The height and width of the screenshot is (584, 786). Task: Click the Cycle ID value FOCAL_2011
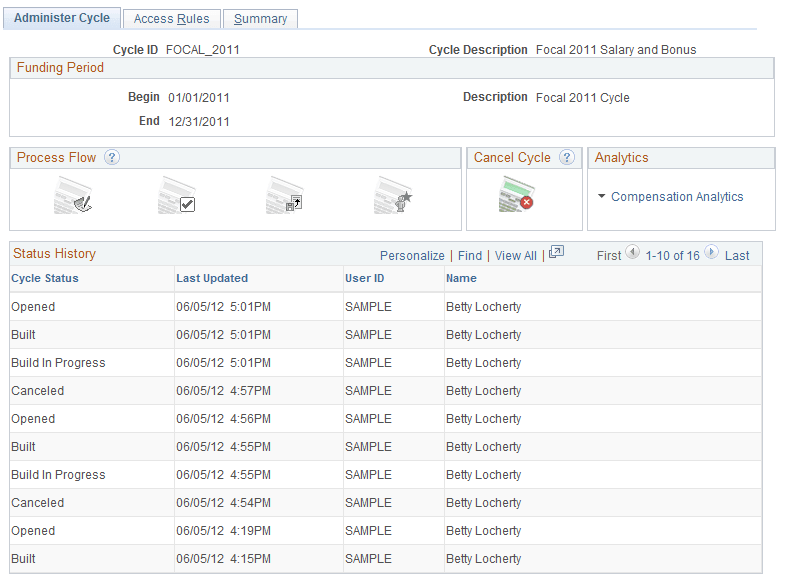coord(203,50)
